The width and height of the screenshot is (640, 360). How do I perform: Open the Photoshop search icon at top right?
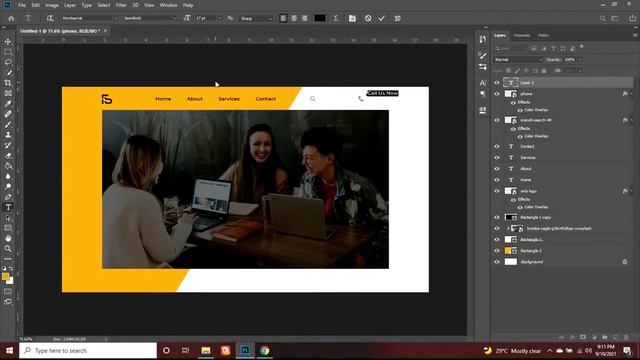603,18
